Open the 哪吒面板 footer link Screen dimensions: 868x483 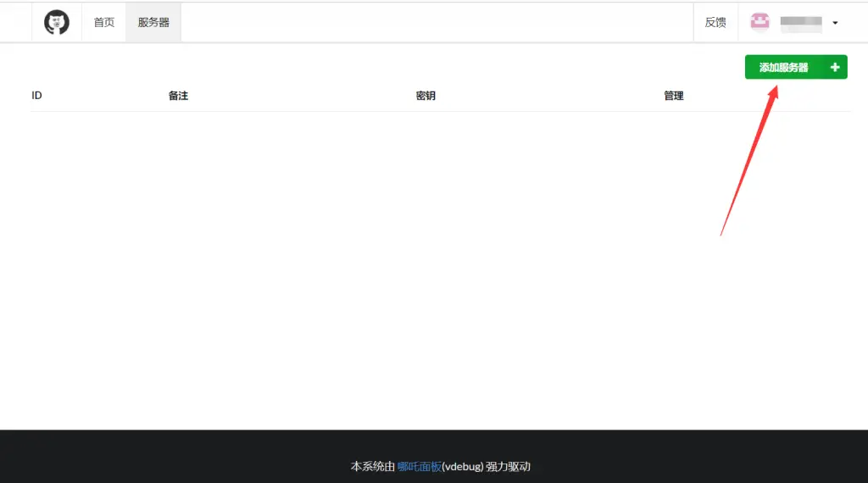pyautogui.click(x=420, y=466)
